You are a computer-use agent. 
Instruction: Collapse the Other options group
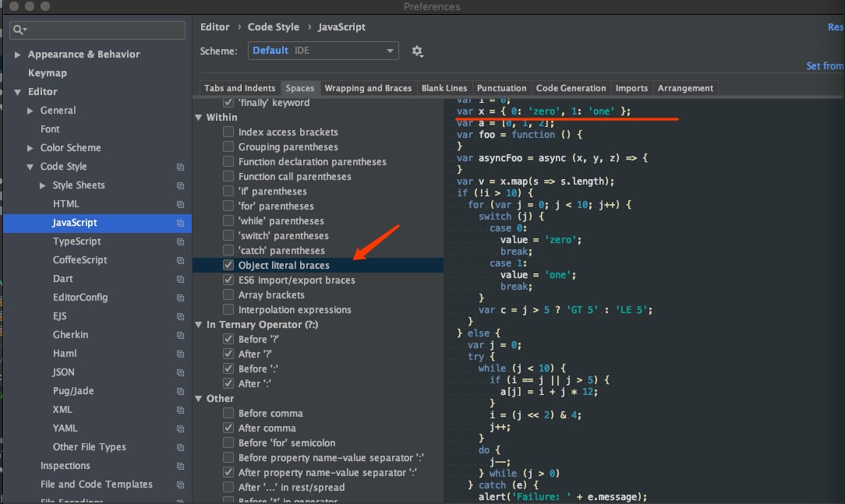[x=198, y=399]
